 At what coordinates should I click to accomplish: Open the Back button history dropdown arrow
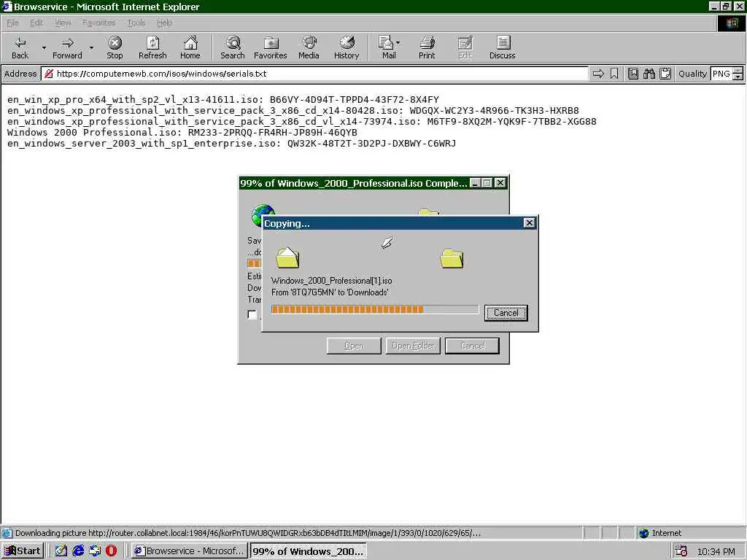point(44,48)
